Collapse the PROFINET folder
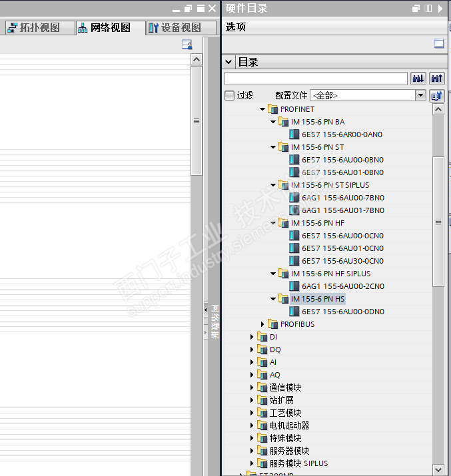Viewport: 451px width, 476px height. coord(262,109)
